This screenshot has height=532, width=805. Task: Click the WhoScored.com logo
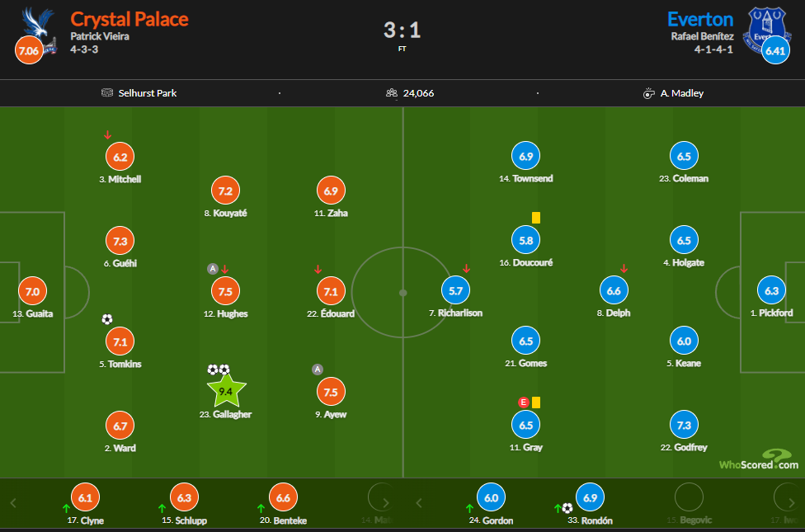click(x=759, y=459)
